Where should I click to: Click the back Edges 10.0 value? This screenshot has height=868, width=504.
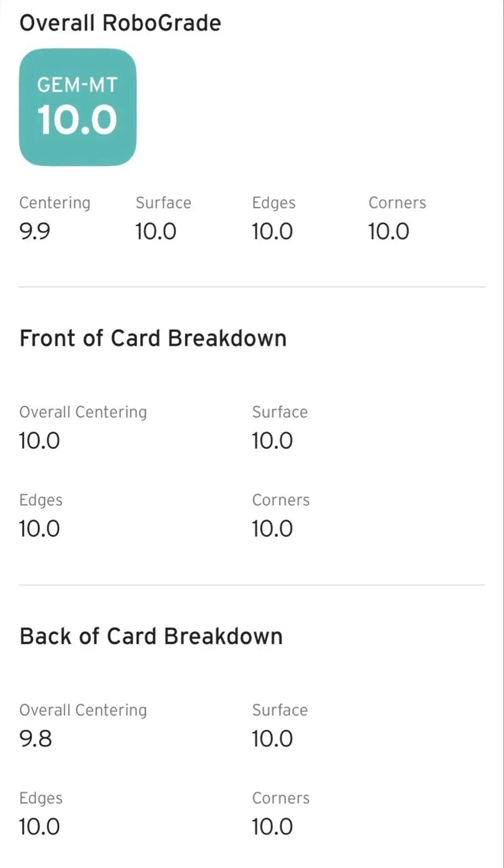39,826
